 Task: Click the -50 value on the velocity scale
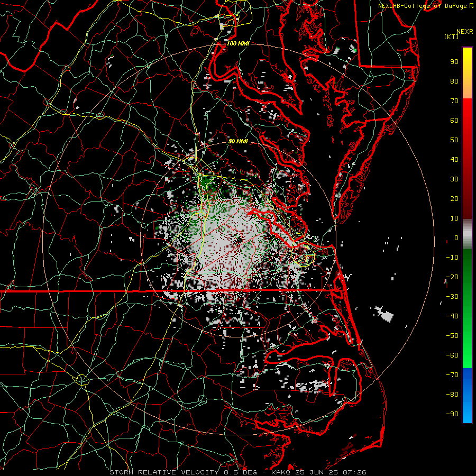click(x=452, y=335)
